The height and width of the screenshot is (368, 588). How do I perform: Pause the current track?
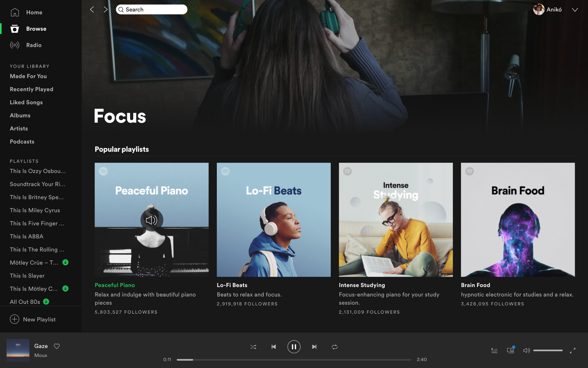tap(294, 347)
